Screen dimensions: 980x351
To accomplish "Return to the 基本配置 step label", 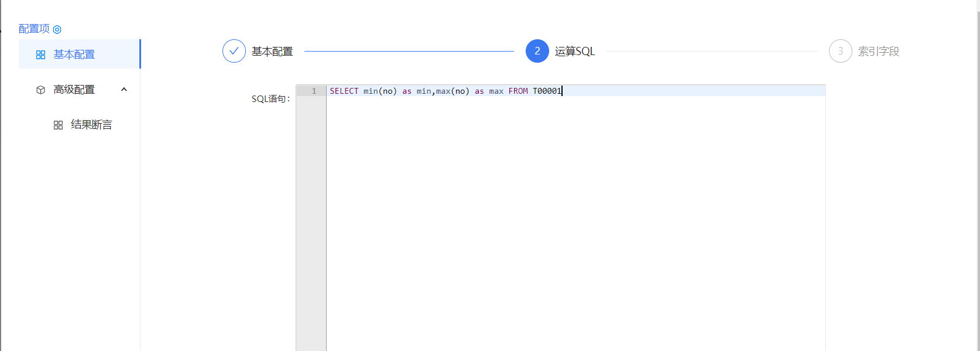I will 272,52.
